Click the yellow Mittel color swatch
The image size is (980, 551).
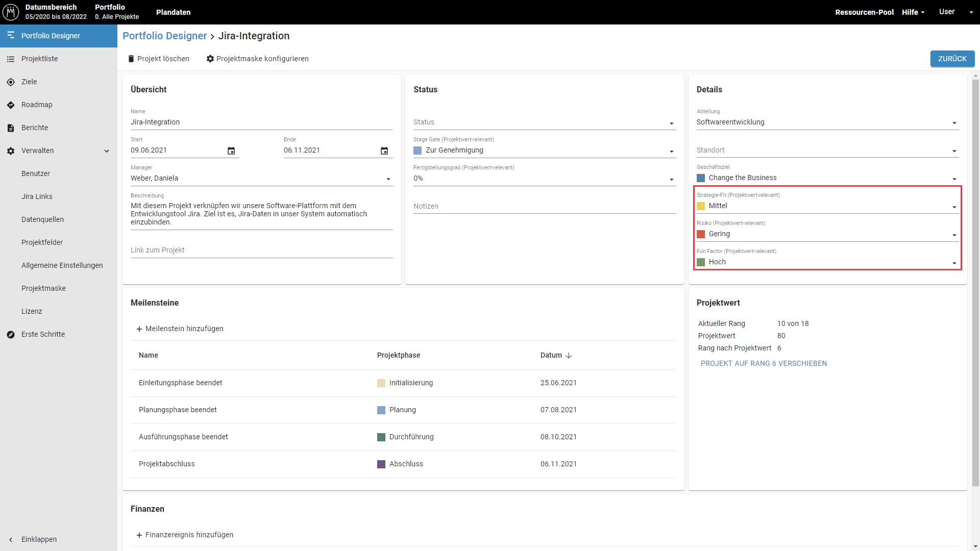pyautogui.click(x=701, y=206)
